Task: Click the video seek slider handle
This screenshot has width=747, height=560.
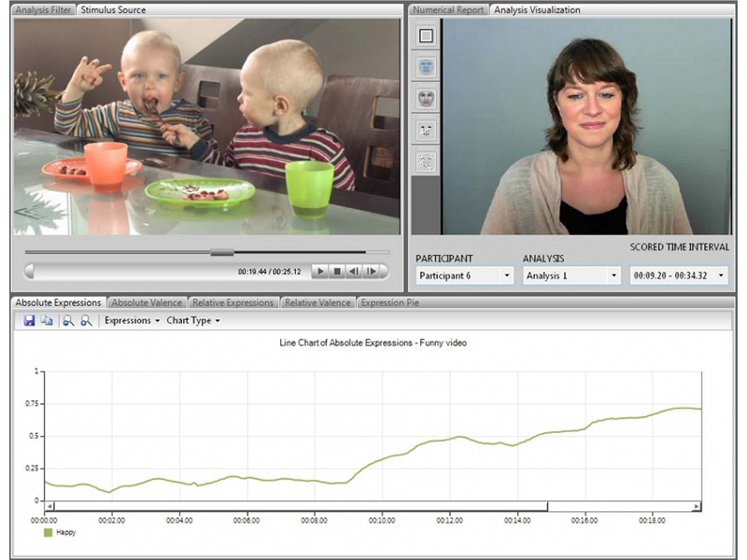Action: click(x=222, y=252)
